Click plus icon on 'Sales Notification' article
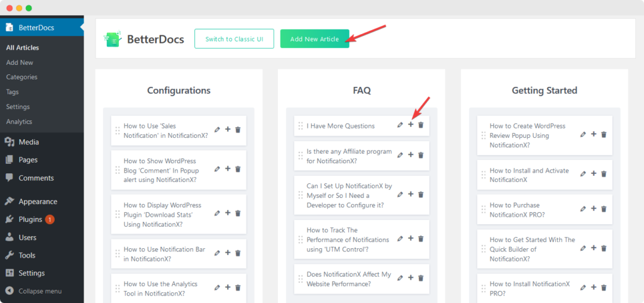The image size is (644, 303). point(228,130)
